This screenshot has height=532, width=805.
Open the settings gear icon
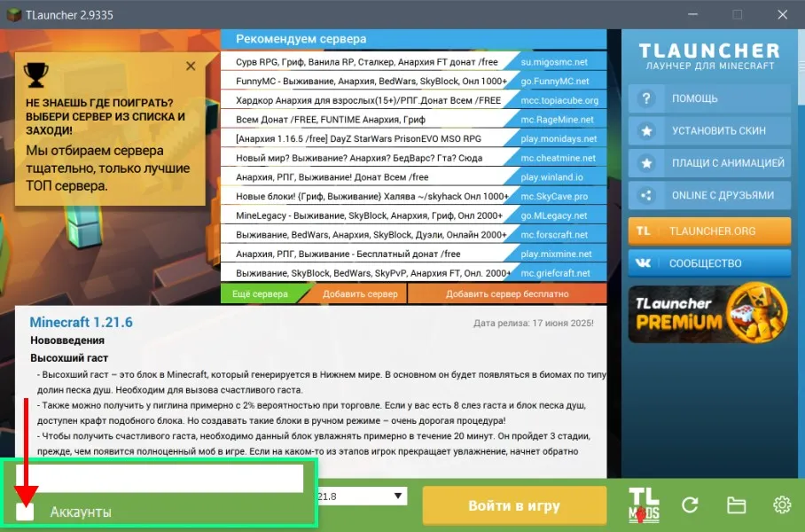(x=782, y=505)
